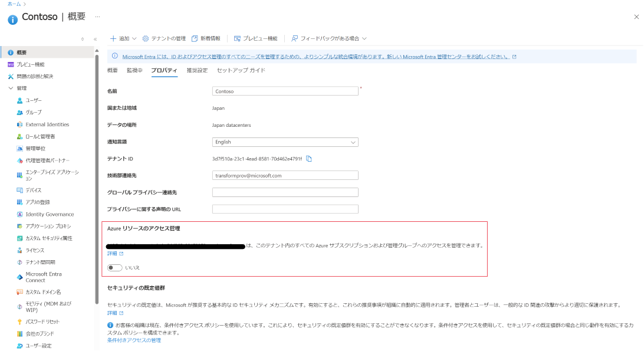
Task: Click the 名前 input field with Contoso
Action: (x=285, y=91)
